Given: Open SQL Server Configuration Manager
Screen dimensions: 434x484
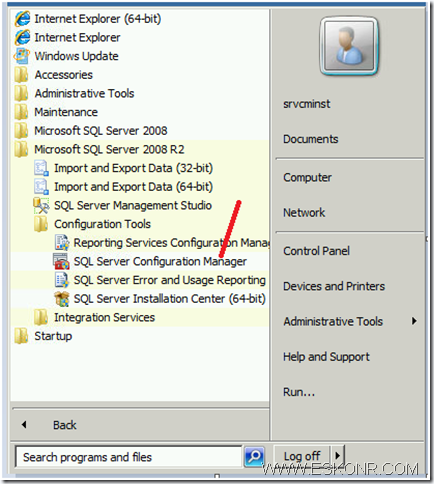Looking at the screenshot, I should 160,262.
